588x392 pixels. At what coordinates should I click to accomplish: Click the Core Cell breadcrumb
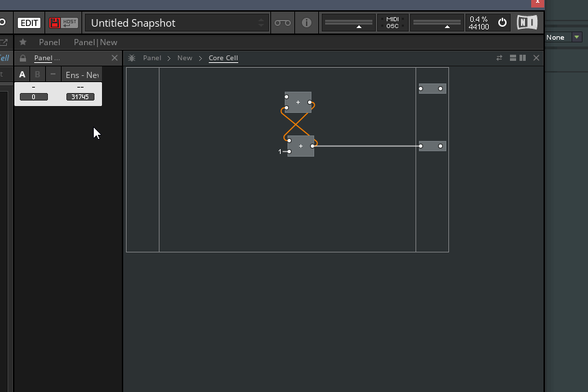[x=223, y=58]
